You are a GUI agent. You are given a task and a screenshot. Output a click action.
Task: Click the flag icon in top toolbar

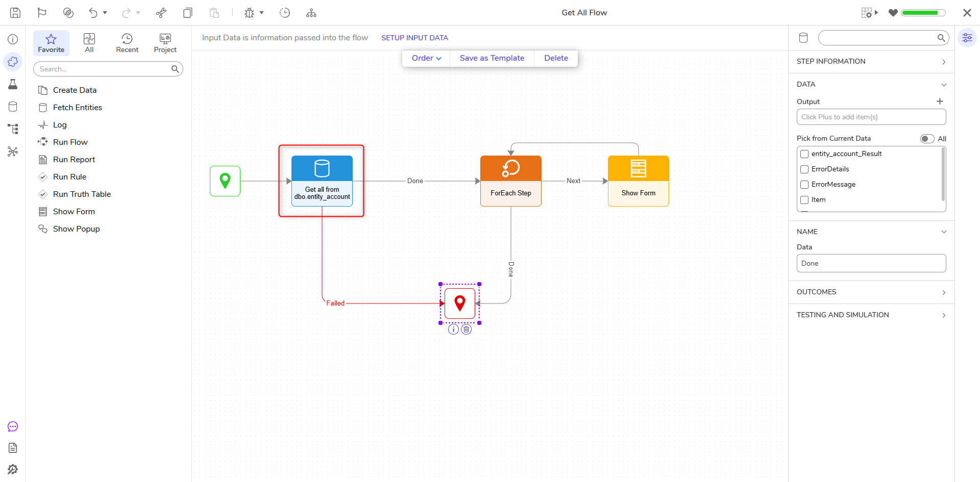coord(42,13)
